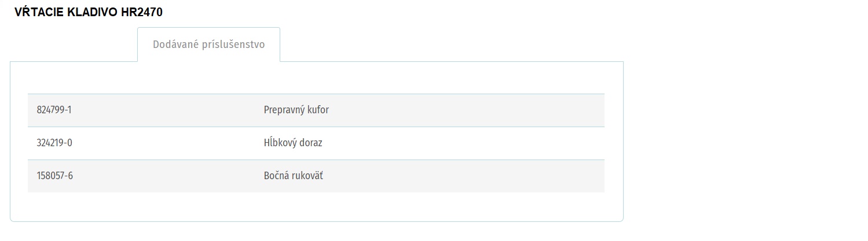Select part number 158057-6

[x=54, y=176]
